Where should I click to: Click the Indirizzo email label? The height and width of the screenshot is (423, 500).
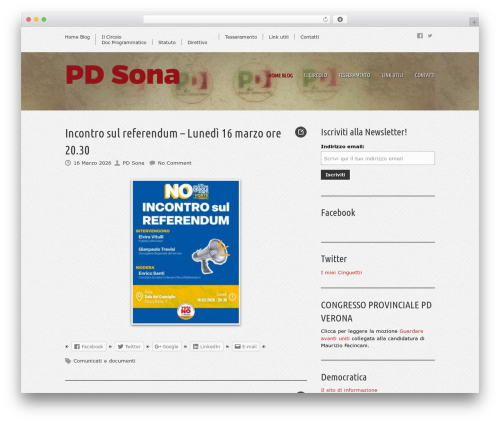click(342, 146)
